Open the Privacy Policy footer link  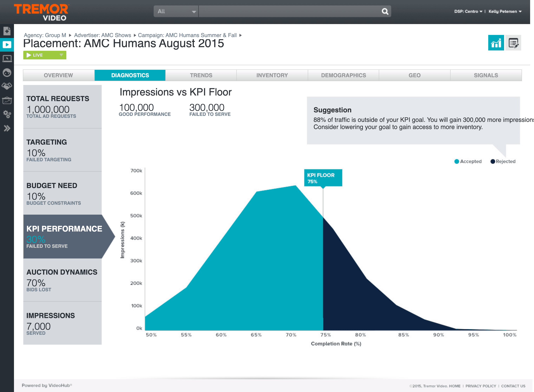pos(481,386)
